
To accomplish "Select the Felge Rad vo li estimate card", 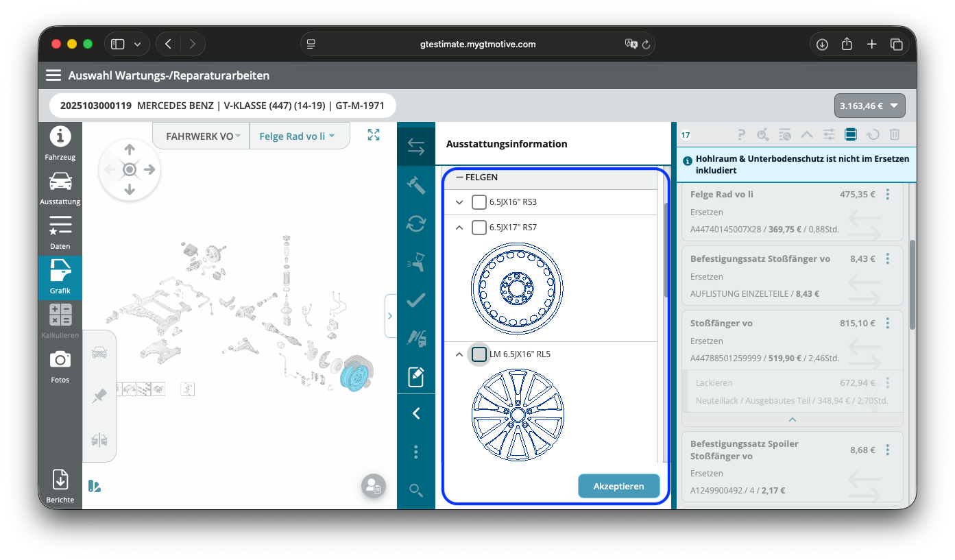I will coord(792,212).
